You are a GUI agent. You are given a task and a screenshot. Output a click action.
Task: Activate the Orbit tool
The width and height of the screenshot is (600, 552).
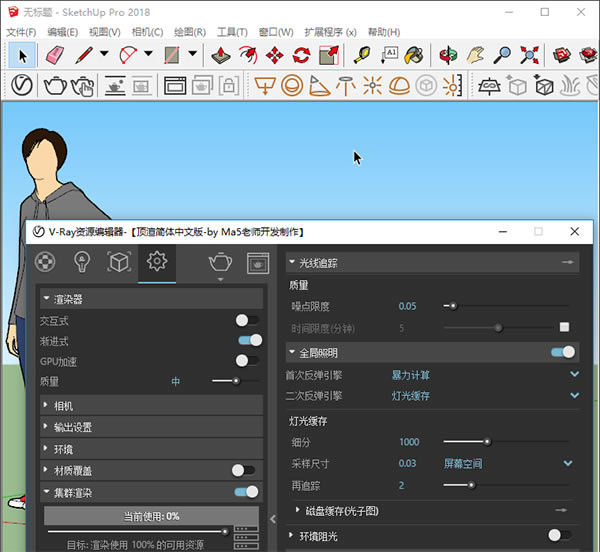448,55
